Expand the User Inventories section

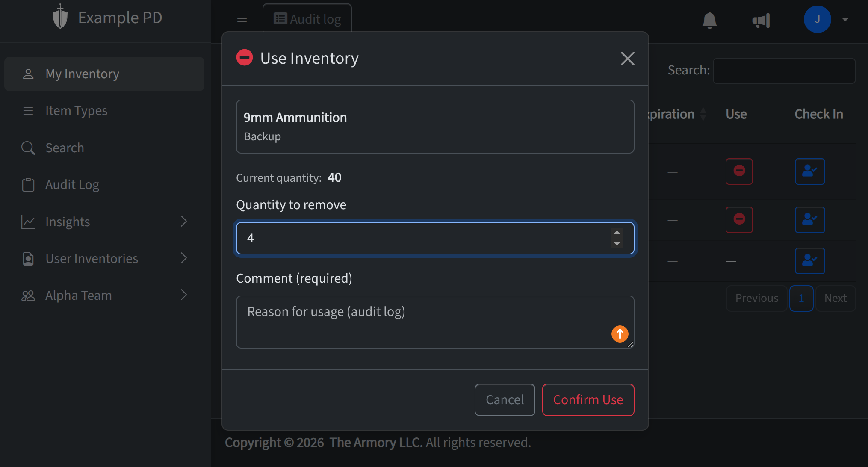click(92, 258)
